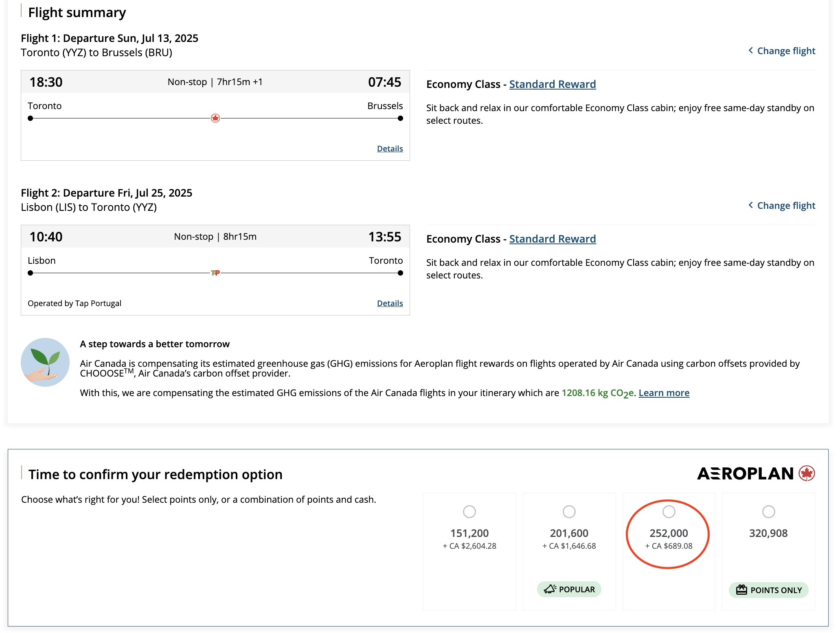Change flight for Toronto to Brussels departure

point(786,51)
